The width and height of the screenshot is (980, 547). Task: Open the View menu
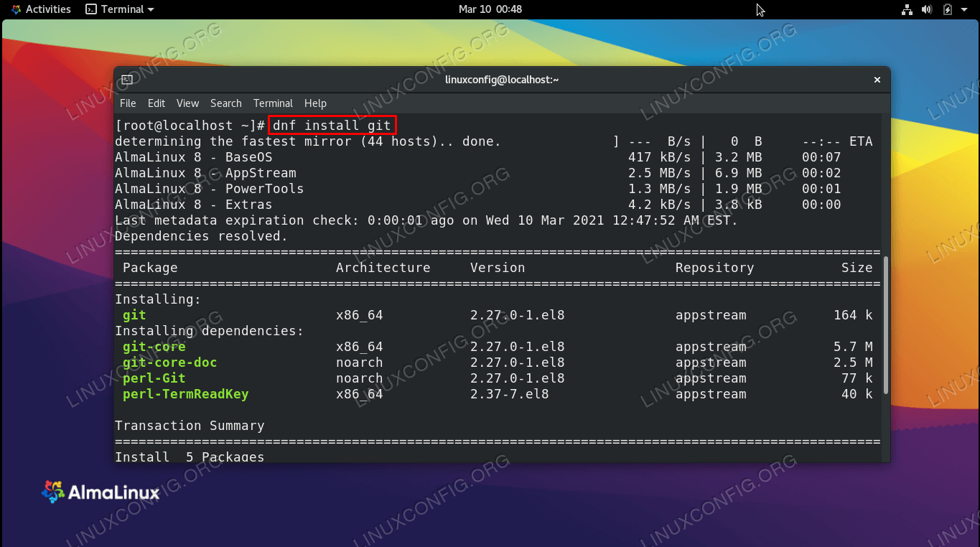pos(188,103)
